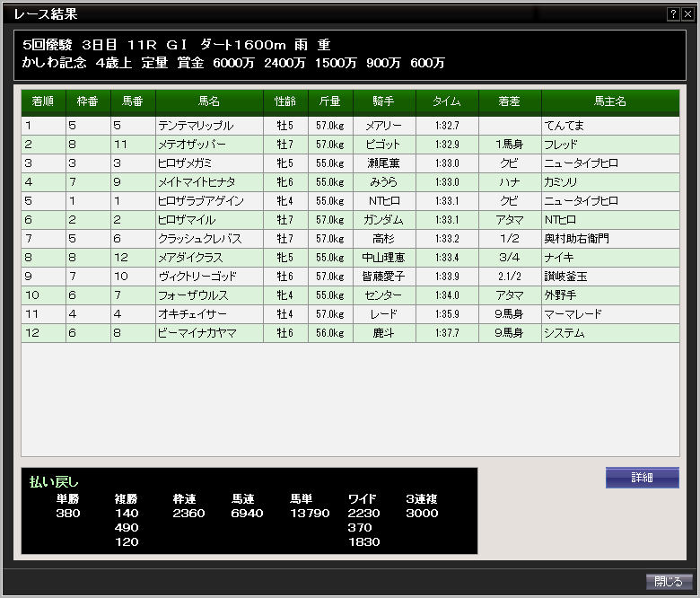Click the 馬主名 column header
This screenshot has width=700, height=598.
pos(610,101)
